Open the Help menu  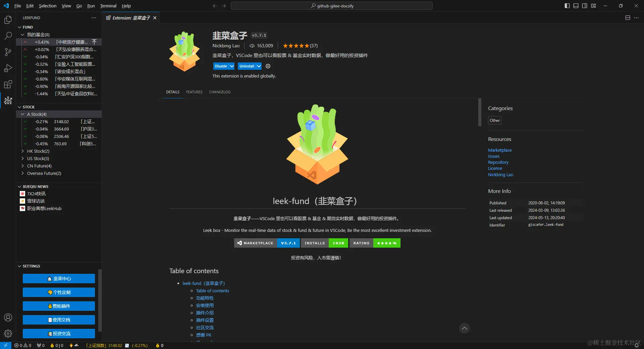[x=126, y=6]
